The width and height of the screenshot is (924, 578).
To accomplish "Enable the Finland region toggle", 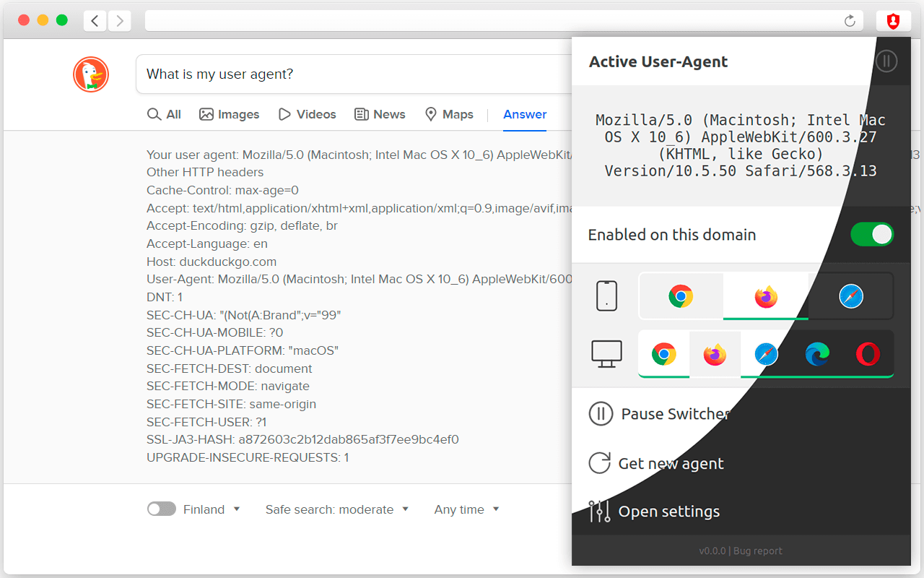I will (161, 509).
